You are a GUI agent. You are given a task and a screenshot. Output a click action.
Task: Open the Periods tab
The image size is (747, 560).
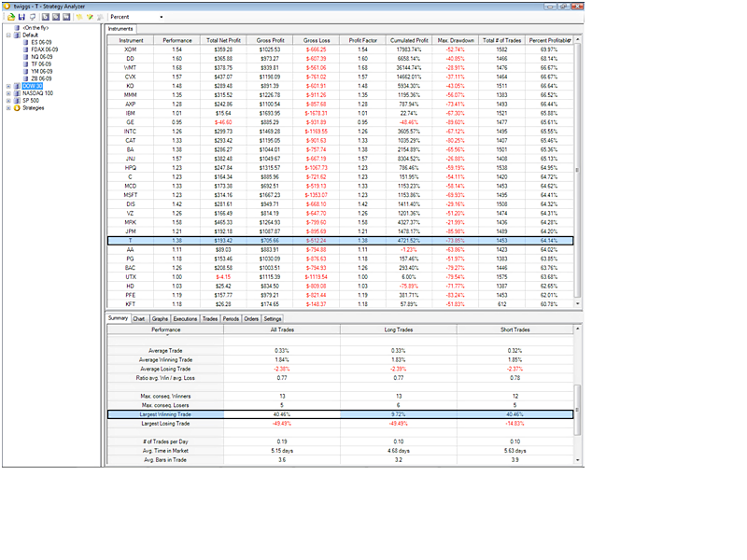231,318
